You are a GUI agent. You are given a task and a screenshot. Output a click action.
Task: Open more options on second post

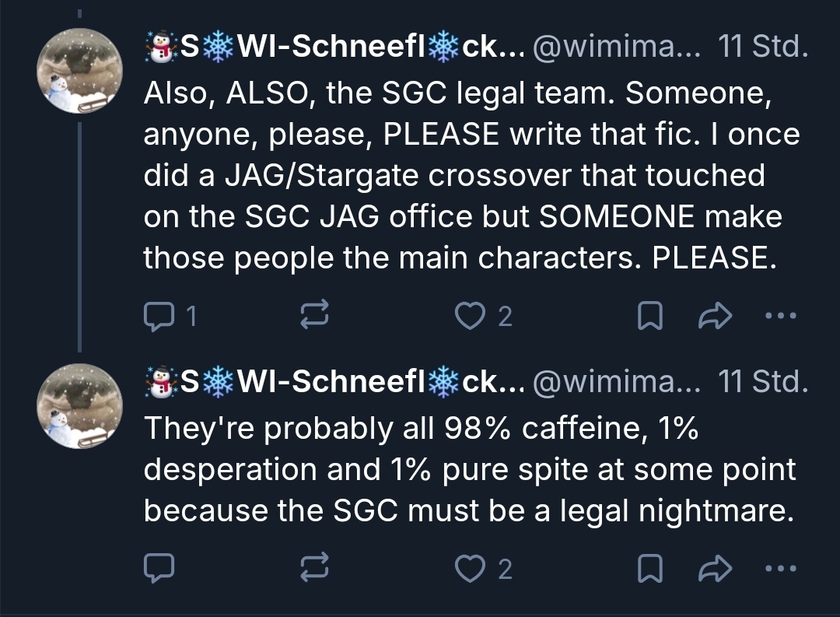[780, 570]
